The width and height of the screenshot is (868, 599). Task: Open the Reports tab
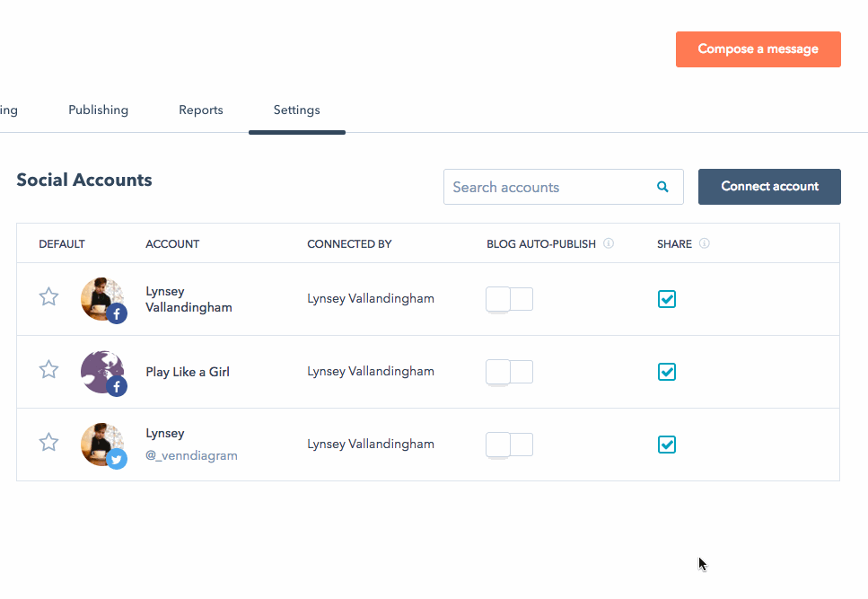point(201,110)
